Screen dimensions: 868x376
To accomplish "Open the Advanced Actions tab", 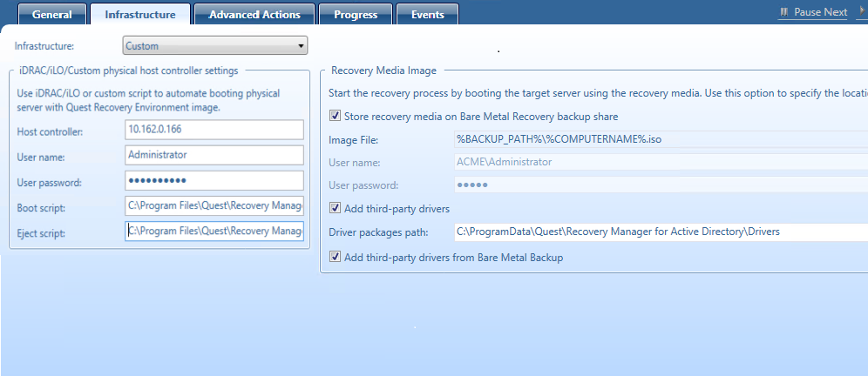I will [254, 14].
